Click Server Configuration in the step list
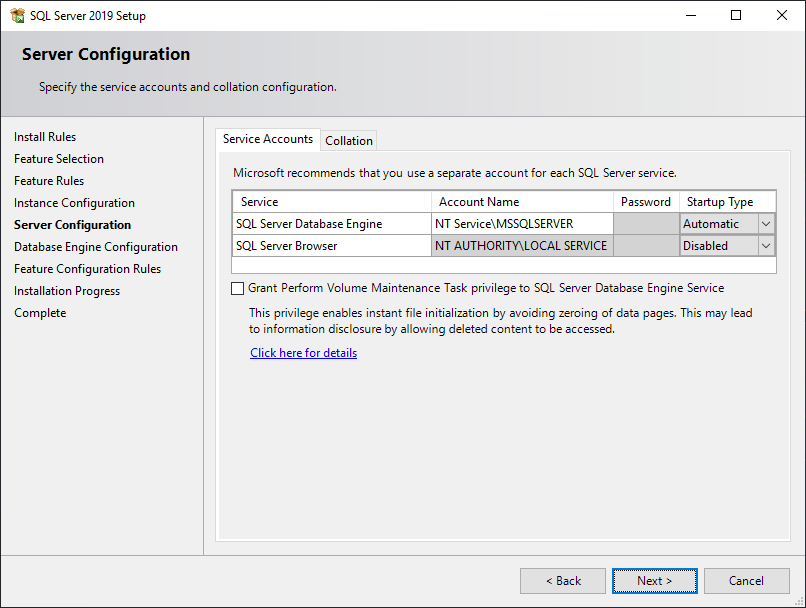The image size is (806, 608). coord(72,226)
